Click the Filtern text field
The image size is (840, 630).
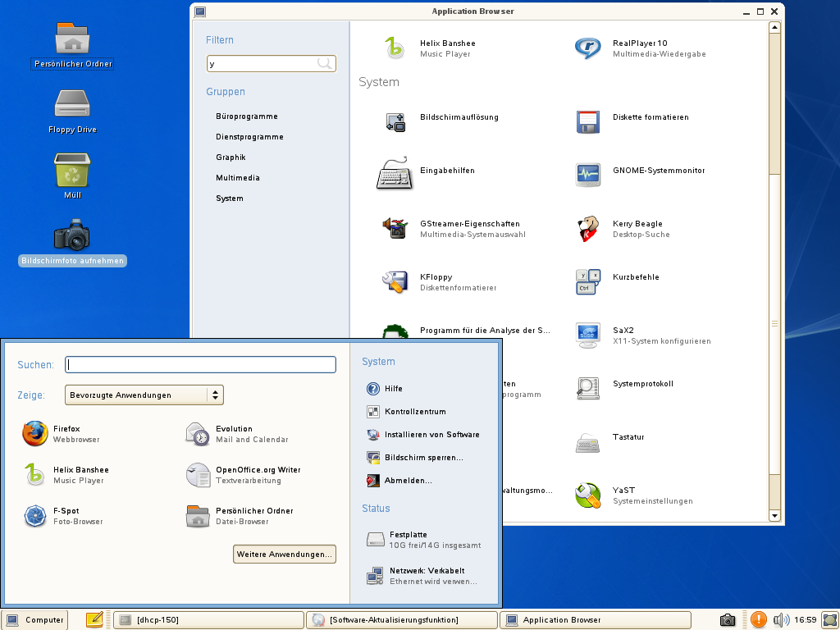point(262,63)
